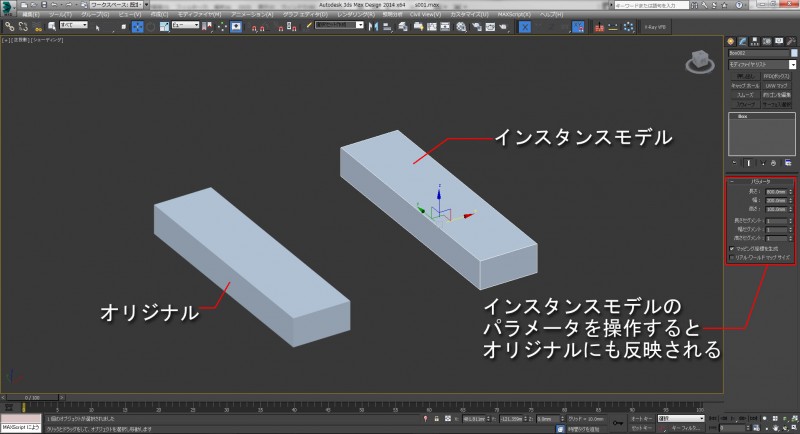This screenshot has height=434, width=800.
Task: Toggle the リアルワールドマップサイズ checkbox
Action: click(731, 256)
